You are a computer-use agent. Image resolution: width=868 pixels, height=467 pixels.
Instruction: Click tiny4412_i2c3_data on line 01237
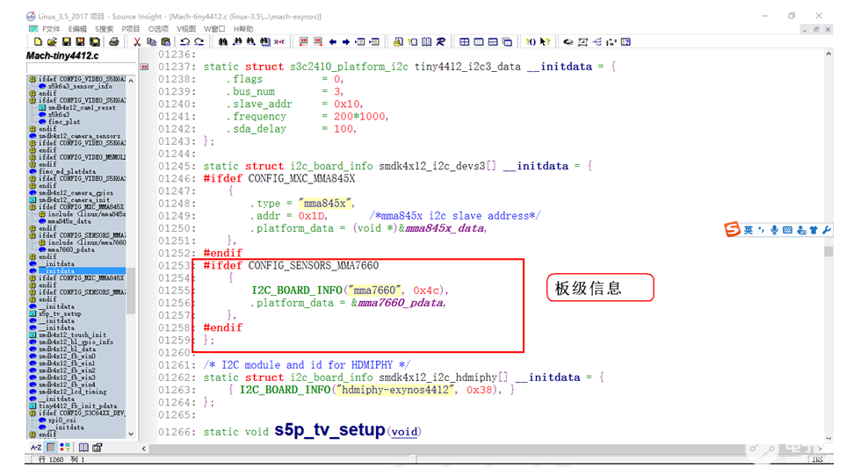click(467, 67)
